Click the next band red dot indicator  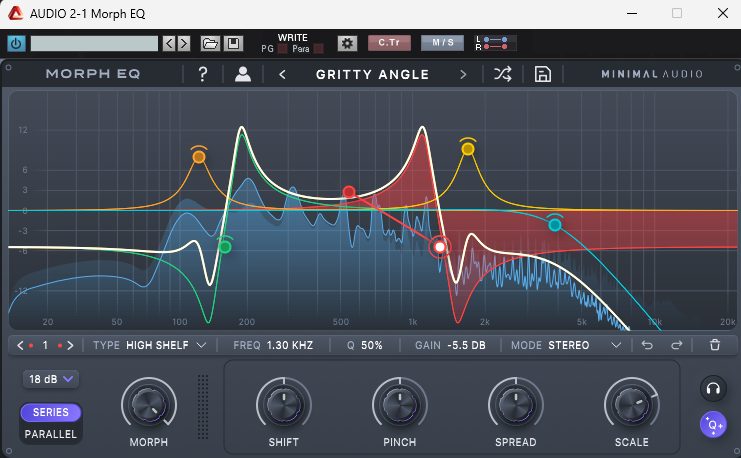click(x=60, y=346)
